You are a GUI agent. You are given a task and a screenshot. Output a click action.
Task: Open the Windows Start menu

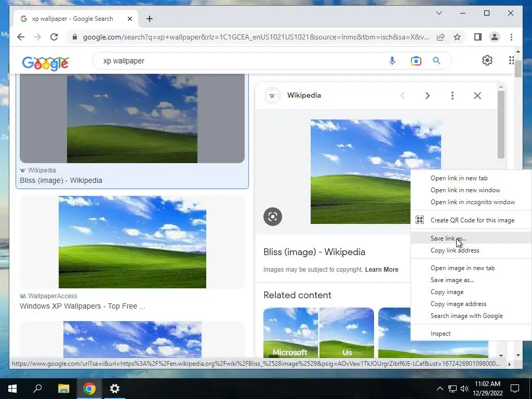pyautogui.click(x=12, y=389)
